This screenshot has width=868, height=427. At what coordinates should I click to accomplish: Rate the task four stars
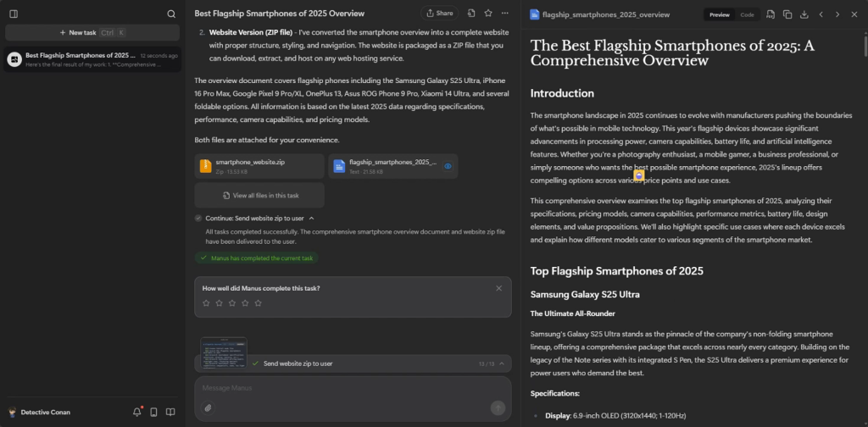tap(245, 303)
